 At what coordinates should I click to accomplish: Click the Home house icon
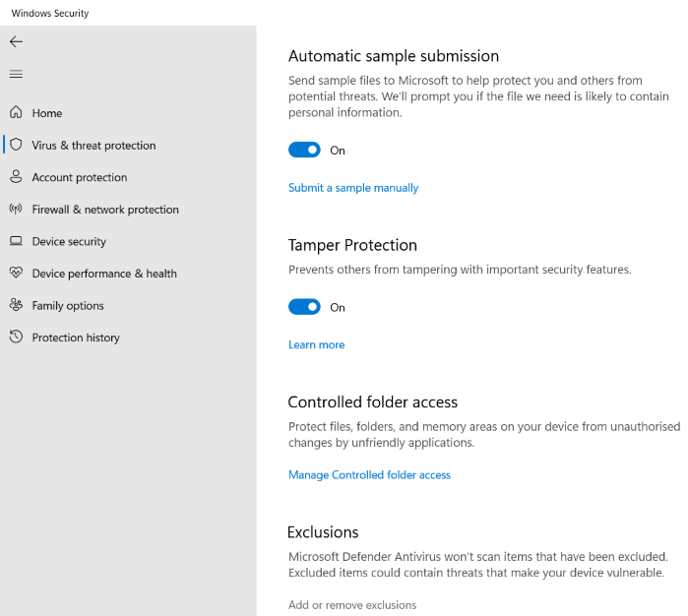click(16, 113)
